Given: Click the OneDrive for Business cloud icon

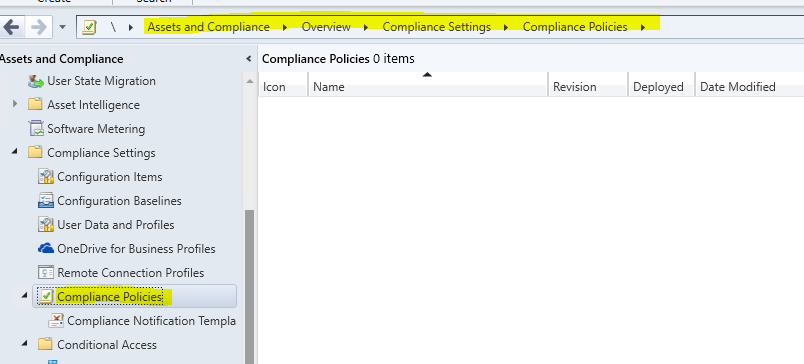Looking at the screenshot, I should [x=46, y=249].
